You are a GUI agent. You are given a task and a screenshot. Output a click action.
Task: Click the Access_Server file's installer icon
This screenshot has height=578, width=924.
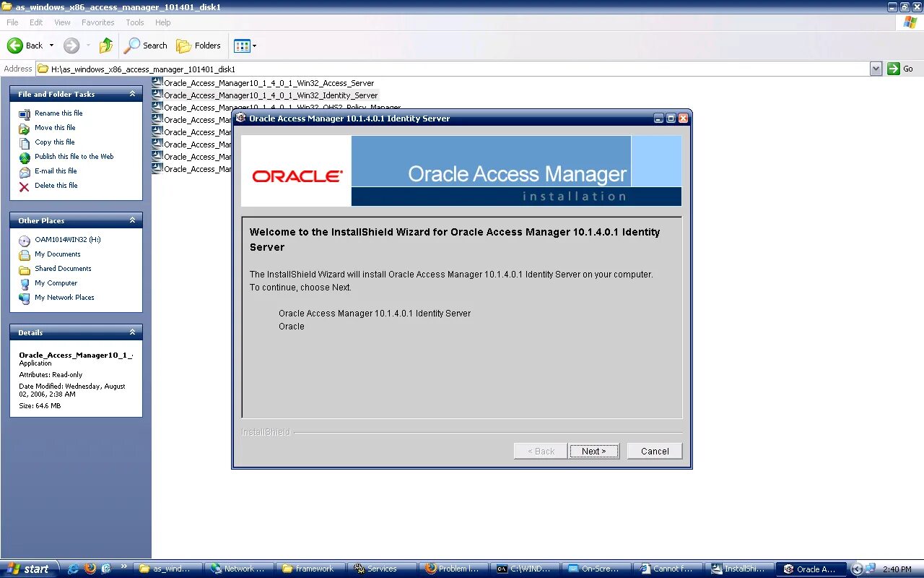pyautogui.click(x=157, y=82)
